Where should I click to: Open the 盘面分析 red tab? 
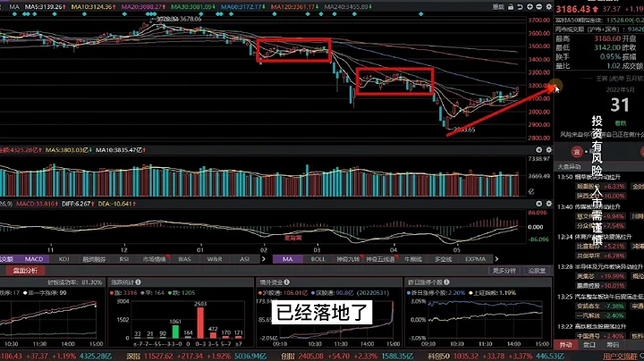tap(25, 271)
